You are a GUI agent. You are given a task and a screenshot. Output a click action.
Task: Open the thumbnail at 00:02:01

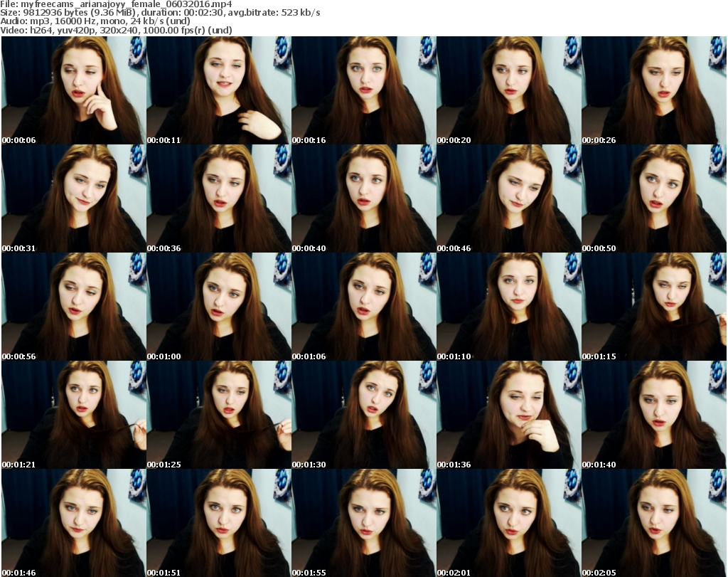(x=508, y=523)
